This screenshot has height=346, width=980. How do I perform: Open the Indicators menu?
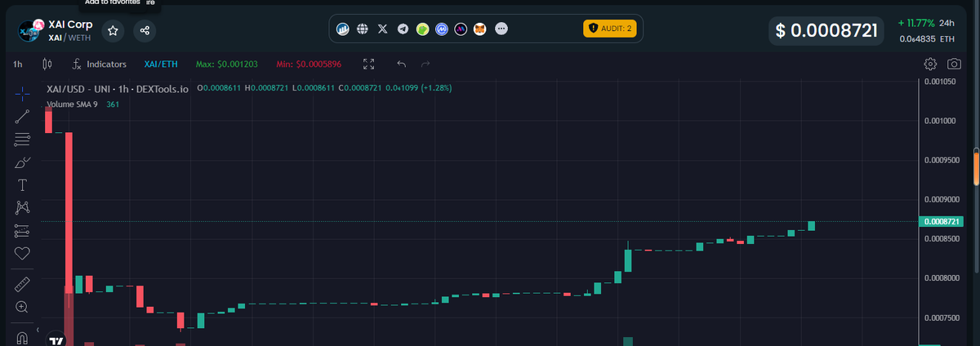(x=99, y=64)
